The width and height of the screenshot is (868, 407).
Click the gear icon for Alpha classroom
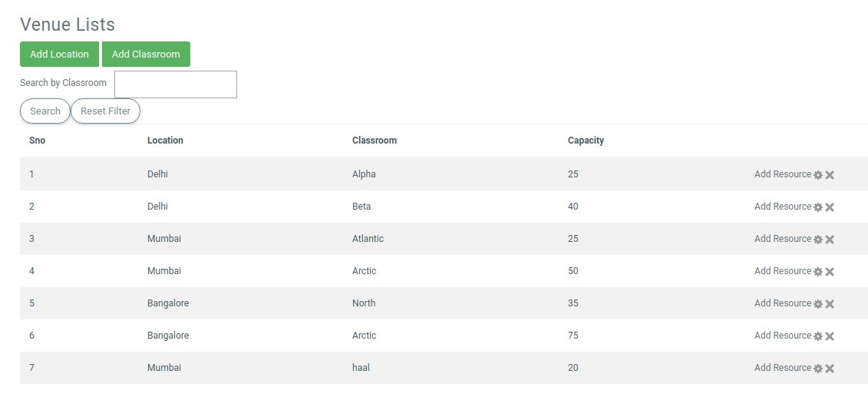coord(818,175)
